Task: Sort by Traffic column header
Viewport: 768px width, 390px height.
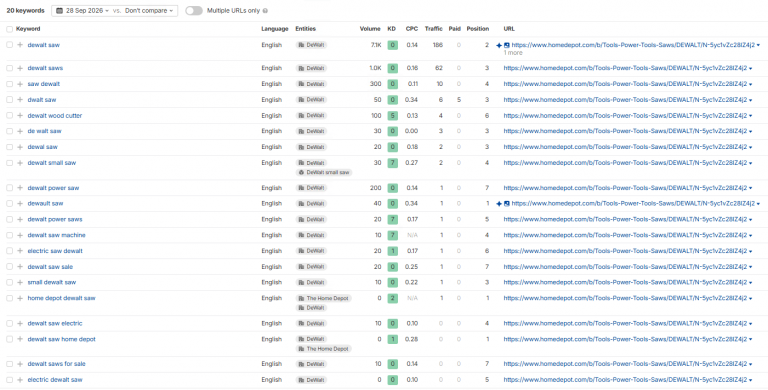Action: point(433,29)
